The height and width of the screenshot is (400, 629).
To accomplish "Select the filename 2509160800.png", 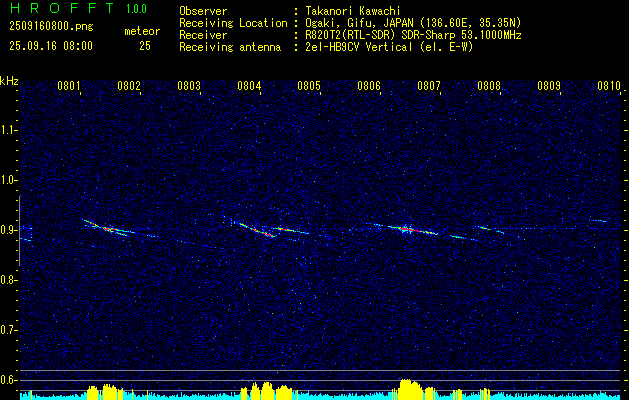I will coord(51,27).
